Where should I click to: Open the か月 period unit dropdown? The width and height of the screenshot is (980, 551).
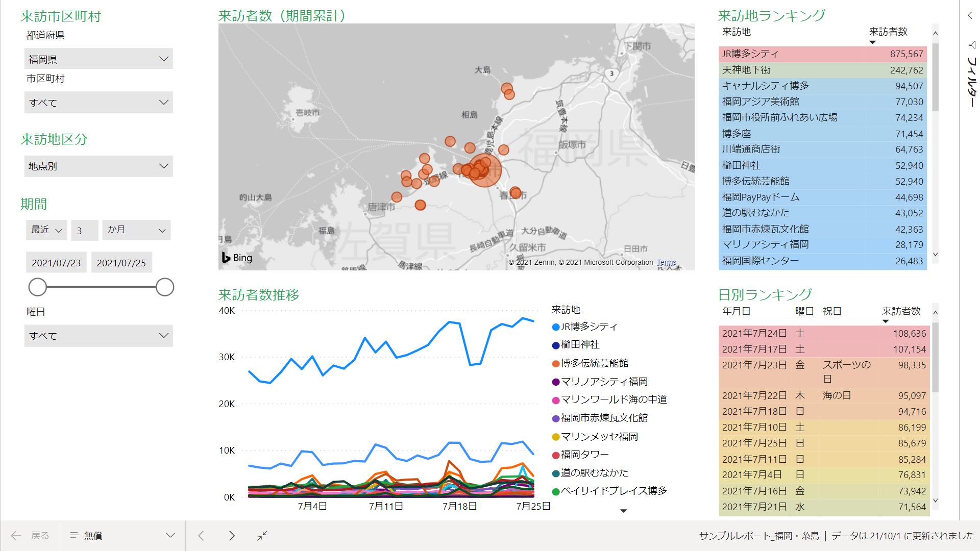pos(136,230)
